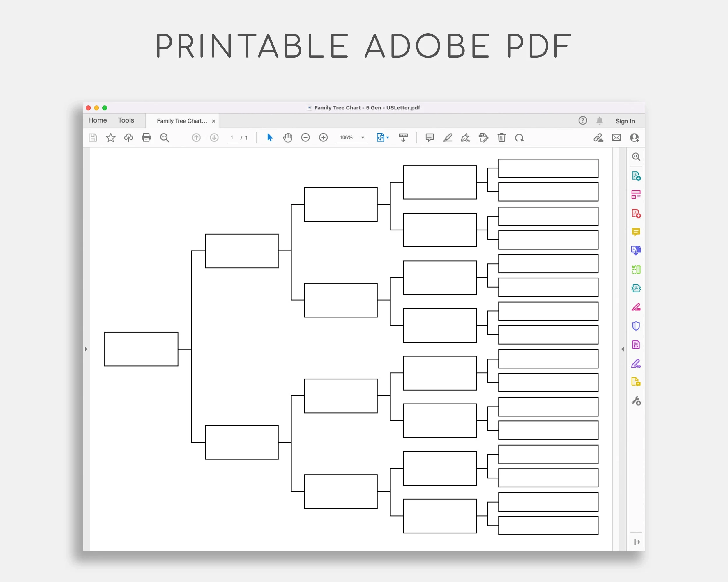Go to next page with down arrow
The height and width of the screenshot is (582, 728).
214,138
